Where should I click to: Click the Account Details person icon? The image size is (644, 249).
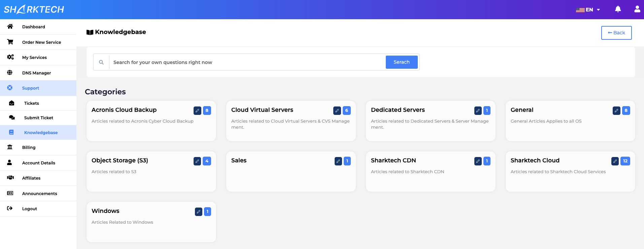point(9,163)
